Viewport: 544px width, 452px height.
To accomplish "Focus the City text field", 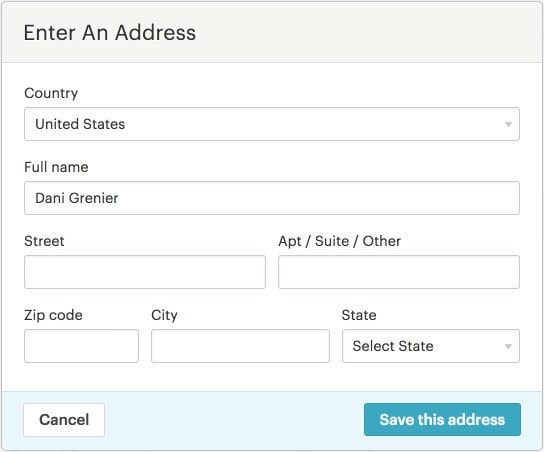I will (x=240, y=346).
